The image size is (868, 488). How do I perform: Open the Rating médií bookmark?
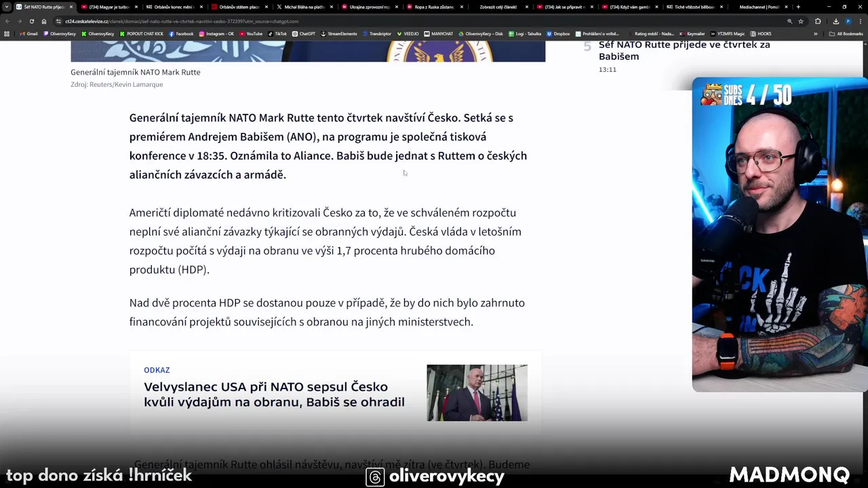click(x=650, y=34)
